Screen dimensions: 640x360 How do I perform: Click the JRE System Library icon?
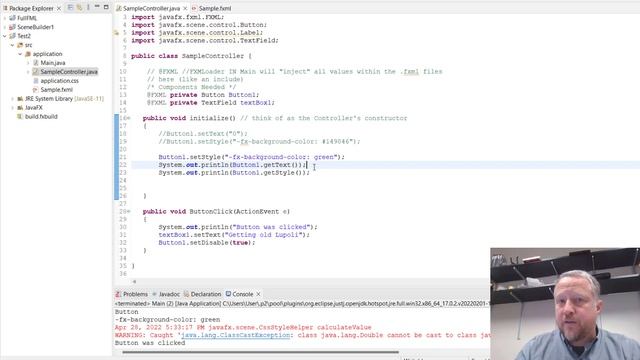20,99
